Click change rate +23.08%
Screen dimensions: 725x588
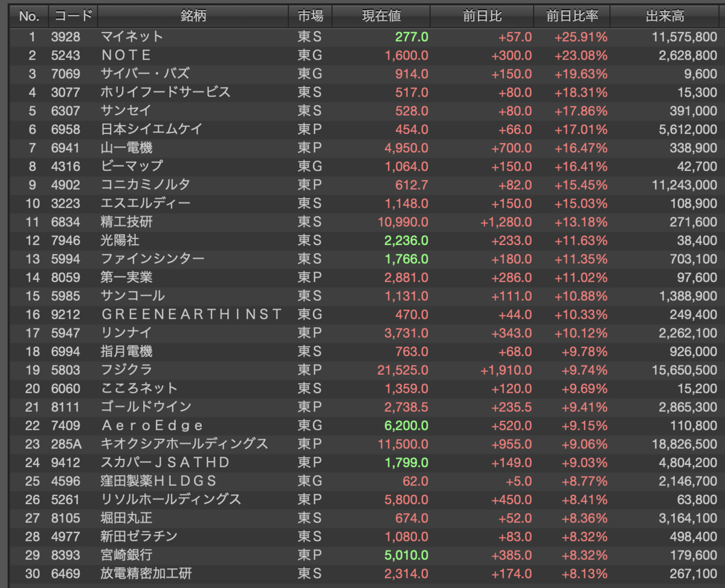coord(581,56)
